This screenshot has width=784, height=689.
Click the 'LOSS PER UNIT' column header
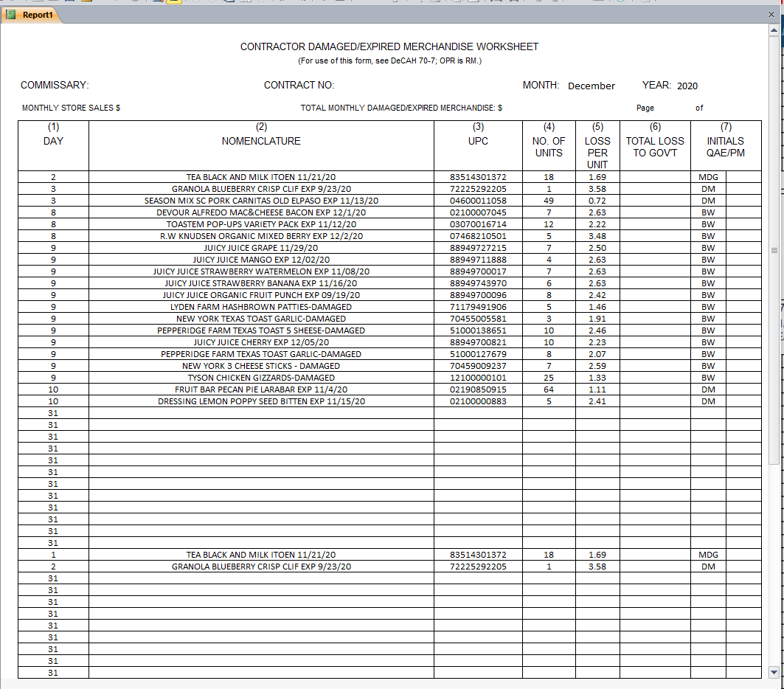pyautogui.click(x=597, y=153)
